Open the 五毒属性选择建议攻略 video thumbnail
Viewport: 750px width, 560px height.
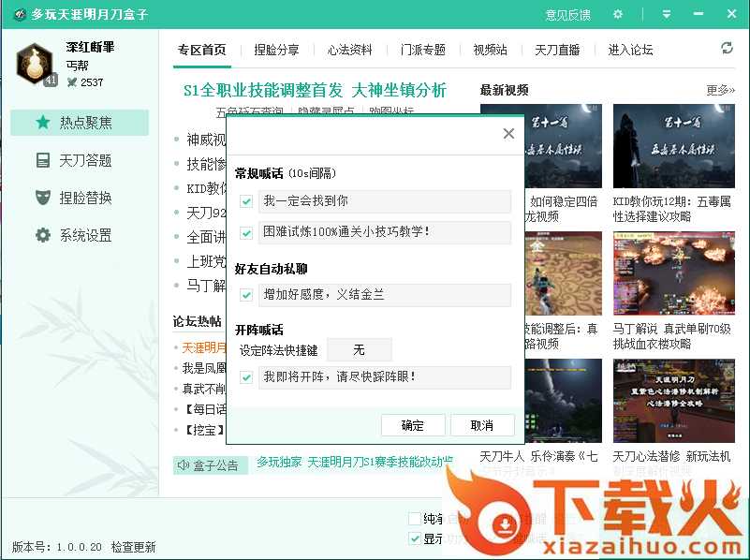[x=674, y=146]
